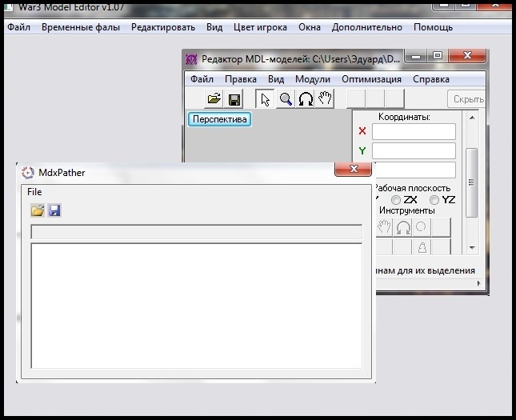516x420 pixels.
Task: Click scroll up arrow in MDL side panel
Action: 472,118
